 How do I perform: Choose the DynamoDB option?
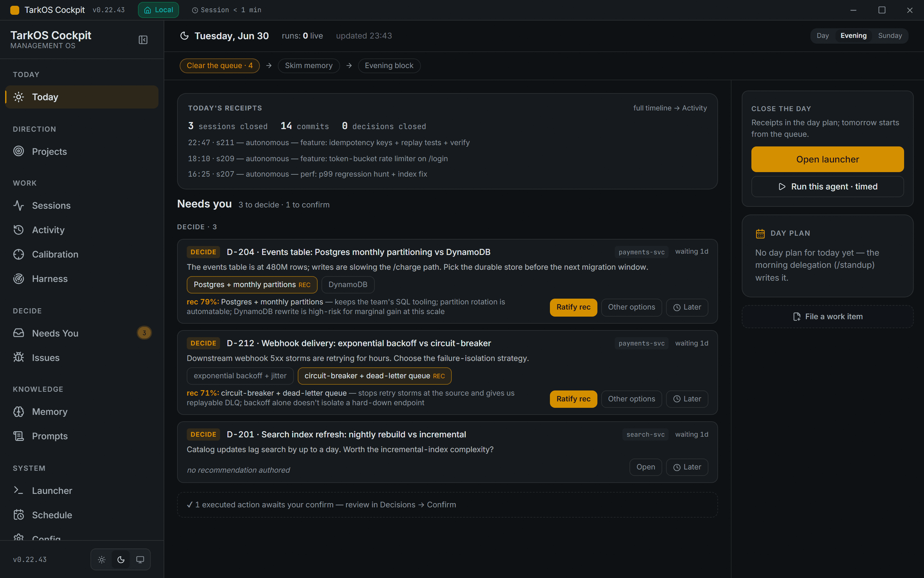(x=348, y=285)
